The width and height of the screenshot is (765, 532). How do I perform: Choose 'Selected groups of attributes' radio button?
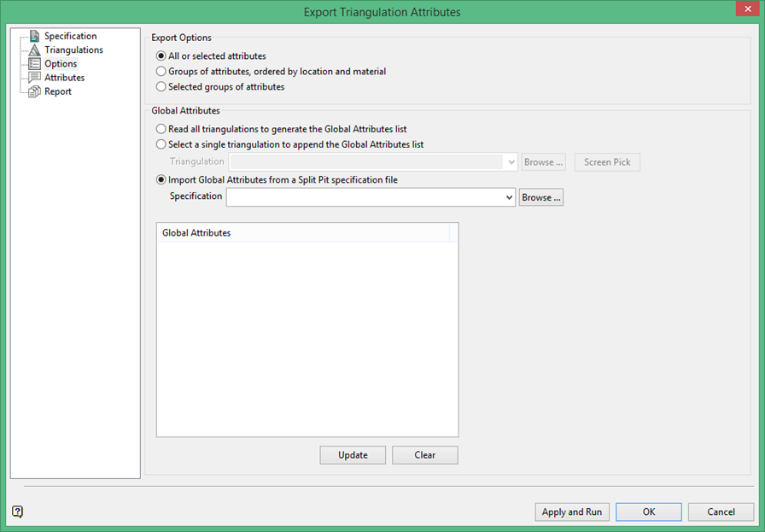tap(161, 87)
